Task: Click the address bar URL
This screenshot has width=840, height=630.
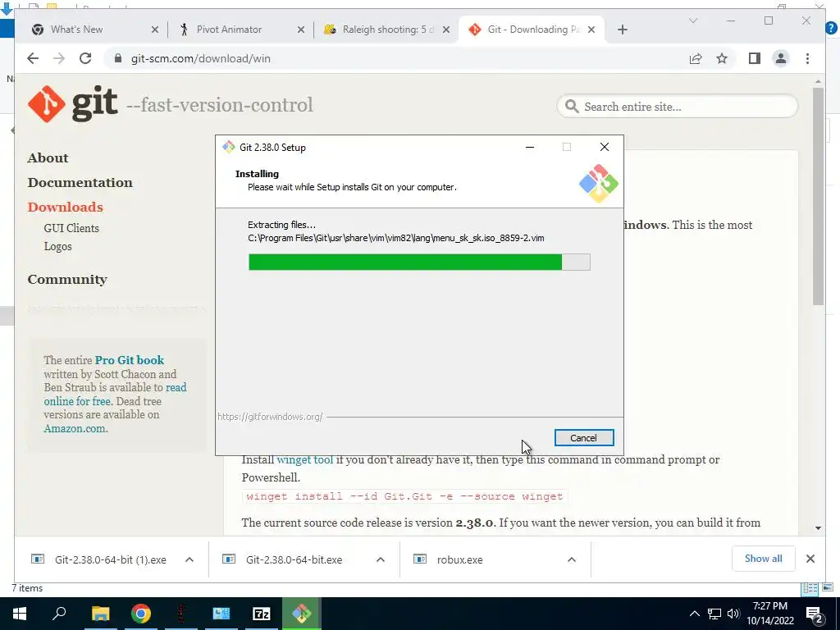Action: 201,58
